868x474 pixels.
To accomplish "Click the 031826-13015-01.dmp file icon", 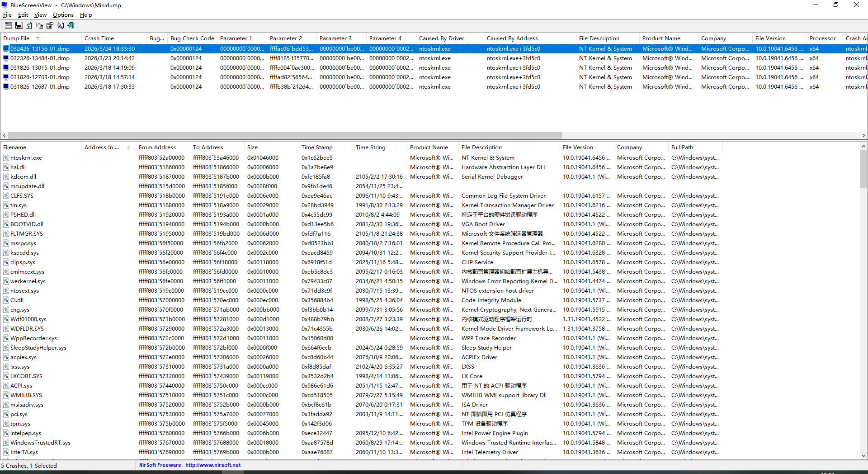I will coord(6,68).
